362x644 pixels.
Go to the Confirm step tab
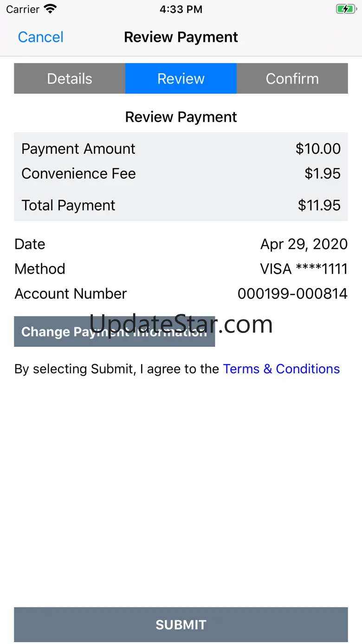point(292,78)
